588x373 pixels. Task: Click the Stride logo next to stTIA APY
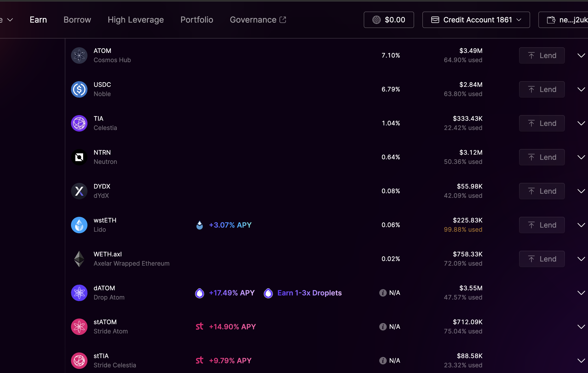[199, 360]
